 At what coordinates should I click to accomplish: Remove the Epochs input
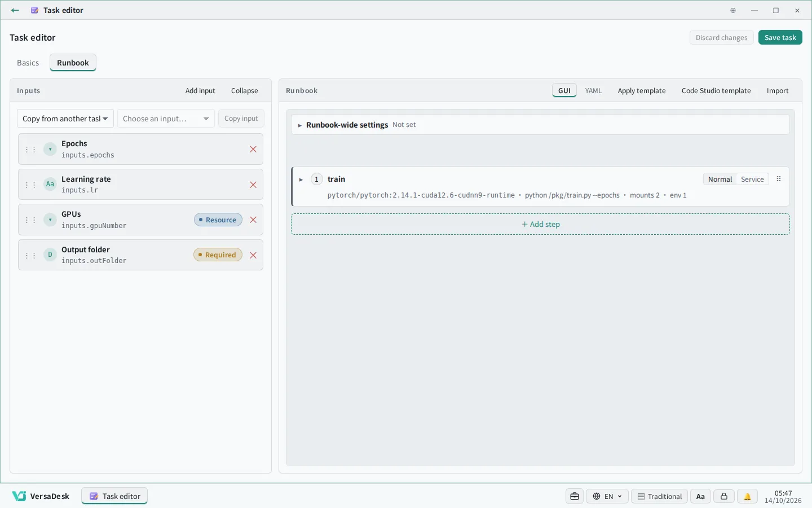[253, 150]
